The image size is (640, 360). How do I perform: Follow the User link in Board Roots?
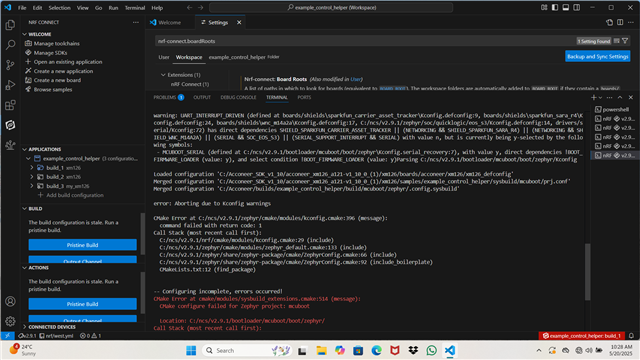coord(356,79)
